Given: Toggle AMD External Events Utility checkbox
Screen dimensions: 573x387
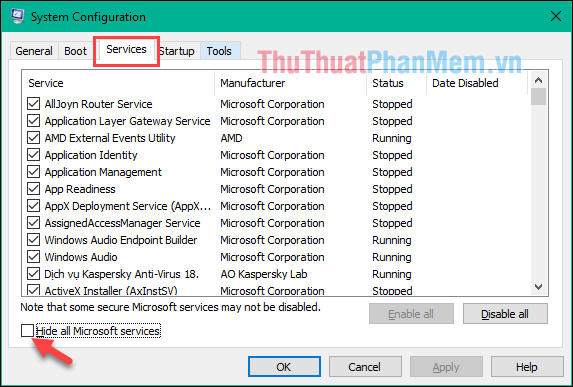Looking at the screenshot, I should click(34, 138).
